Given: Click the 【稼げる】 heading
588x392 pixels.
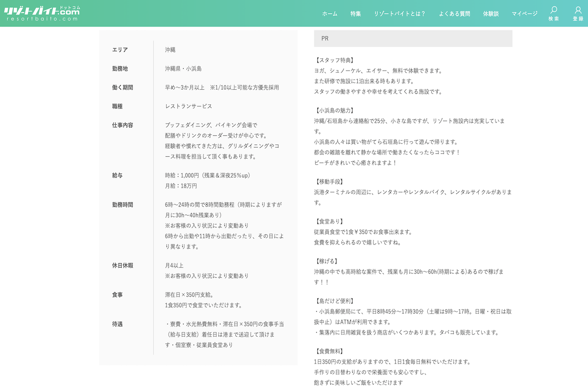Looking at the screenshot, I should click(x=327, y=261).
